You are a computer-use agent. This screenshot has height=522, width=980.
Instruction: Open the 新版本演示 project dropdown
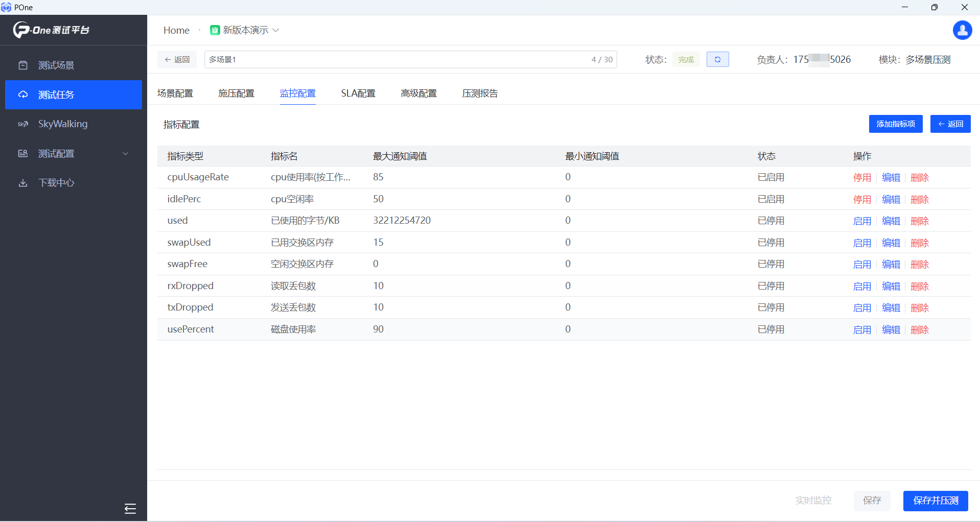pyautogui.click(x=245, y=30)
